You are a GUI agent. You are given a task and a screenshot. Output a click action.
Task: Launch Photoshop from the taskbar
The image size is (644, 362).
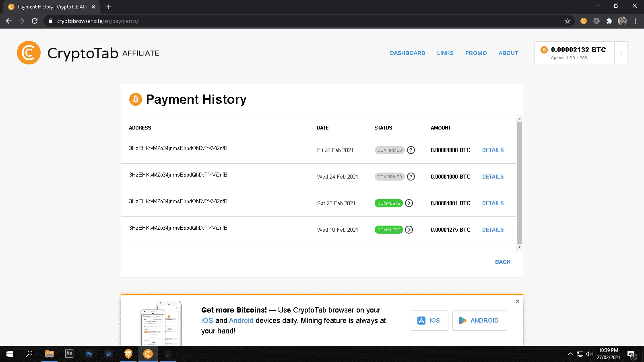pyautogui.click(x=89, y=354)
